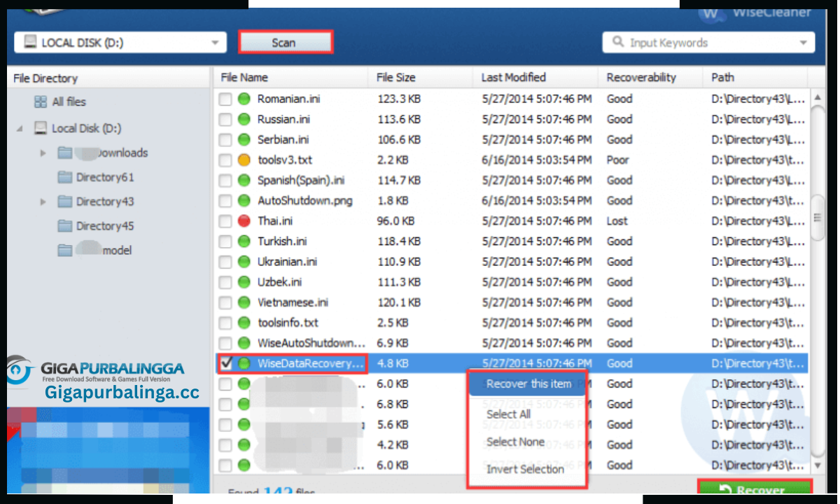Viewport: 840px width, 504px height.
Task: Choose Select All in context menu
Action: pyautogui.click(x=508, y=414)
